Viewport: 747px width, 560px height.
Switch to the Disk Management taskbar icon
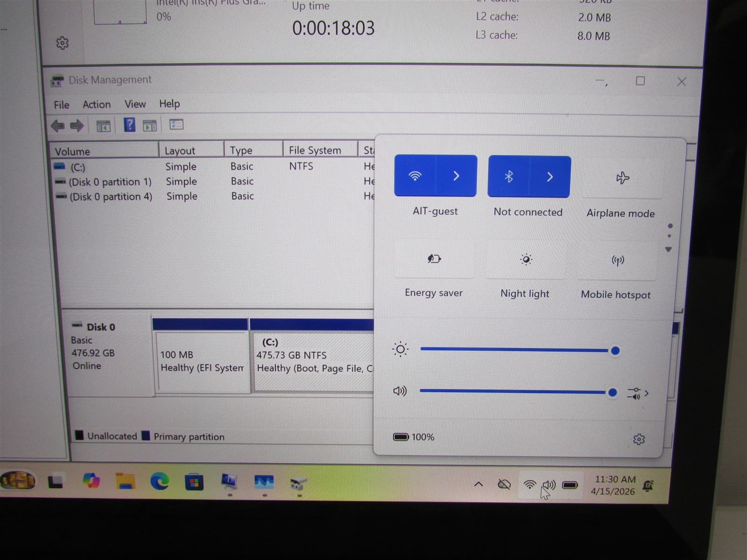click(x=298, y=483)
